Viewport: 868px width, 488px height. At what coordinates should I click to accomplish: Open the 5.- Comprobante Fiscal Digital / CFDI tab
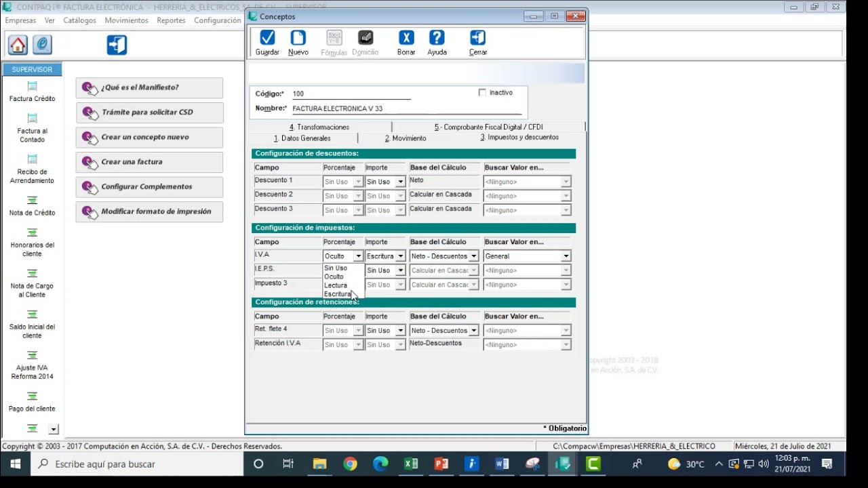(488, 127)
